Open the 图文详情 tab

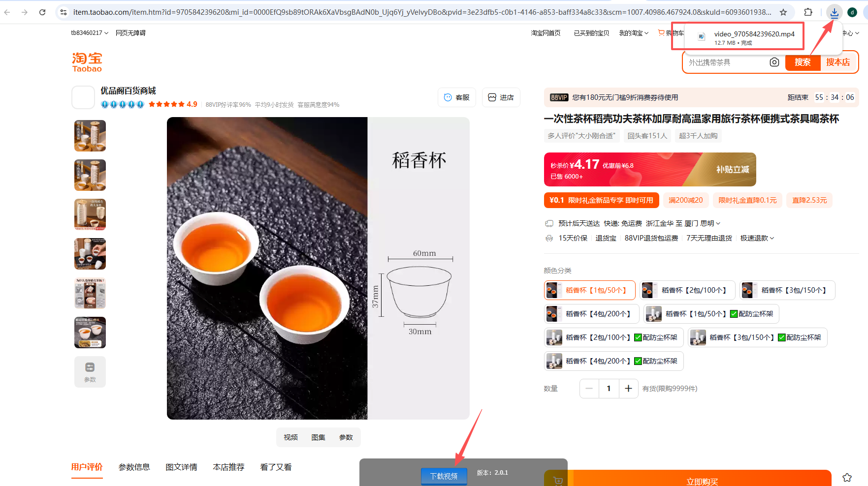pyautogui.click(x=181, y=467)
